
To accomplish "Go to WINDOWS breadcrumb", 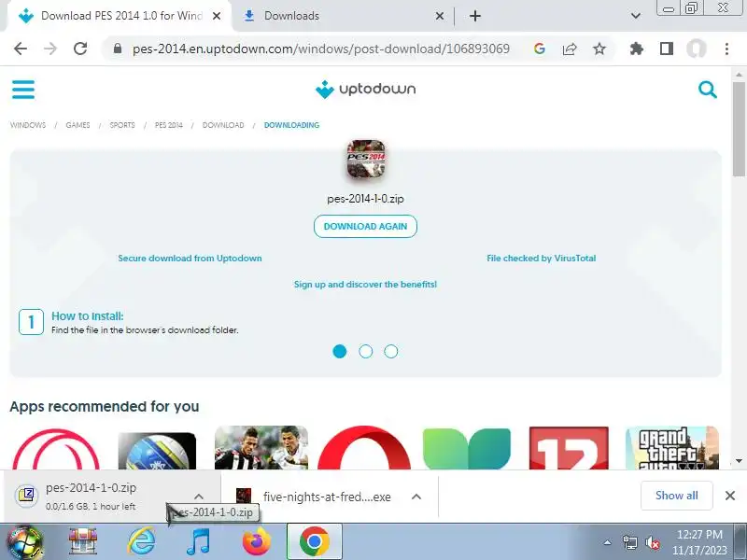I will pyautogui.click(x=28, y=125).
